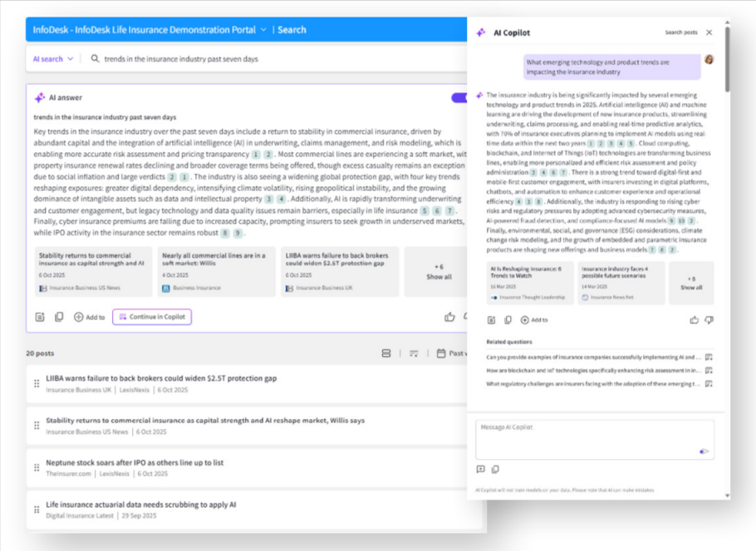This screenshot has width=756, height=551.
Task: Click the calendar icon next to Past week
Action: click(440, 353)
